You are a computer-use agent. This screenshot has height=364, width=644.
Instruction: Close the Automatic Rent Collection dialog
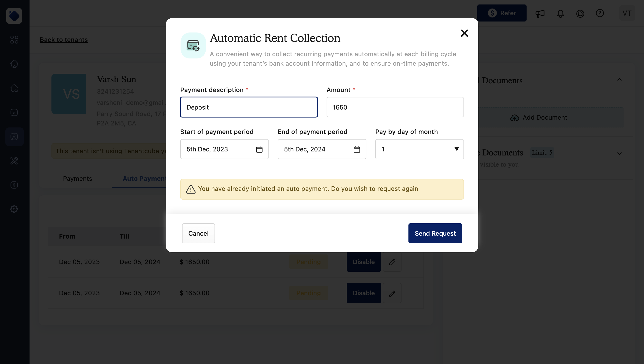pos(464,33)
